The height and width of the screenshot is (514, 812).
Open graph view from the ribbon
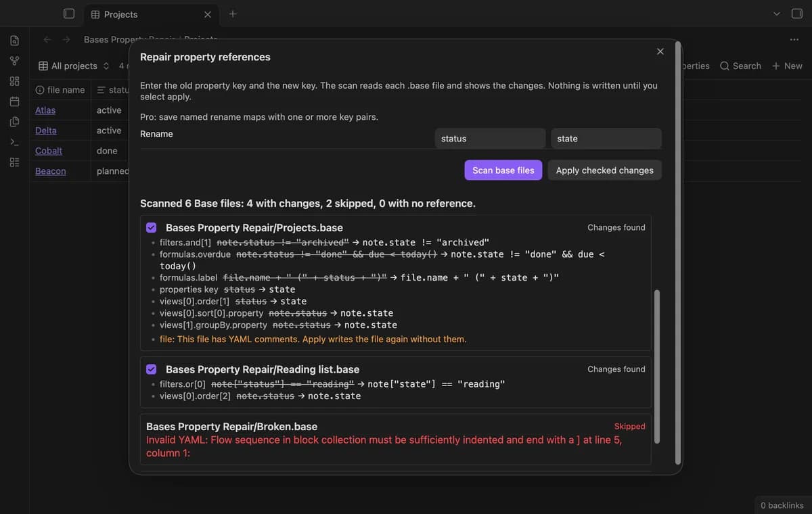pyautogui.click(x=14, y=61)
